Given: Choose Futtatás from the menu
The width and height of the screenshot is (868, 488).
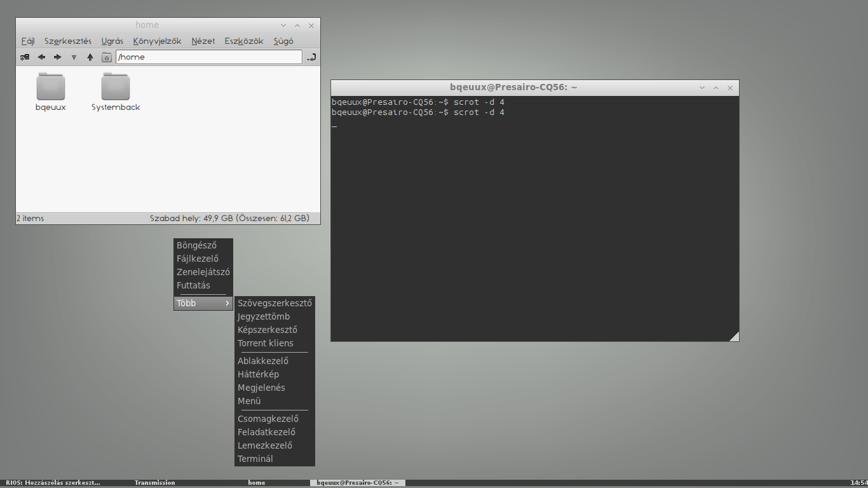Looking at the screenshot, I should click(x=203, y=285).
